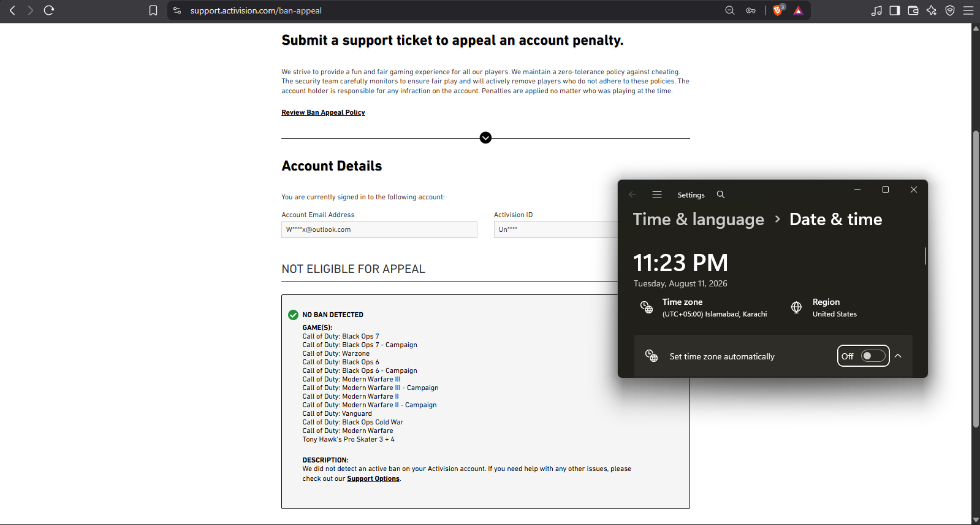980x525 pixels.
Task: Click the Time zone globe-clock icon
Action: tap(647, 307)
